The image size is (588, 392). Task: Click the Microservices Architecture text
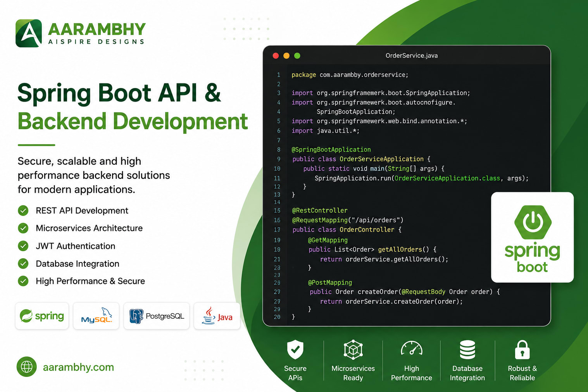tap(89, 228)
